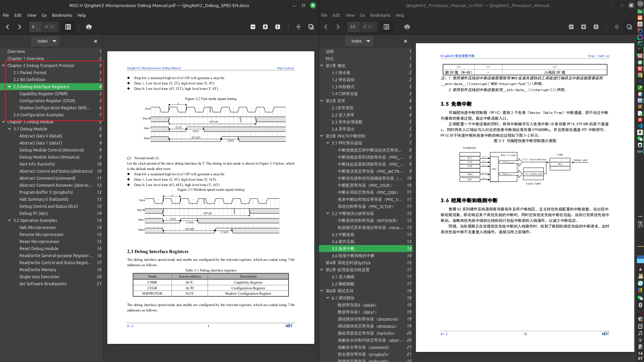644x362 pixels.
Task: Open File menu in Debug Manual window
Action: (x=6, y=15)
